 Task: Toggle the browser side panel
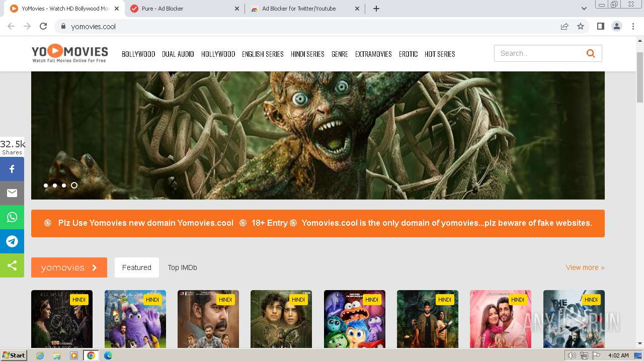point(600,26)
